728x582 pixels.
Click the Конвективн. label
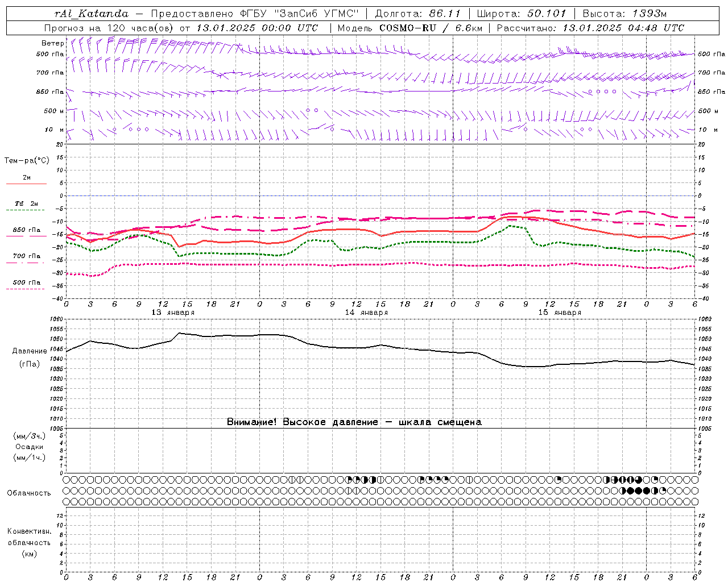[x=30, y=531]
